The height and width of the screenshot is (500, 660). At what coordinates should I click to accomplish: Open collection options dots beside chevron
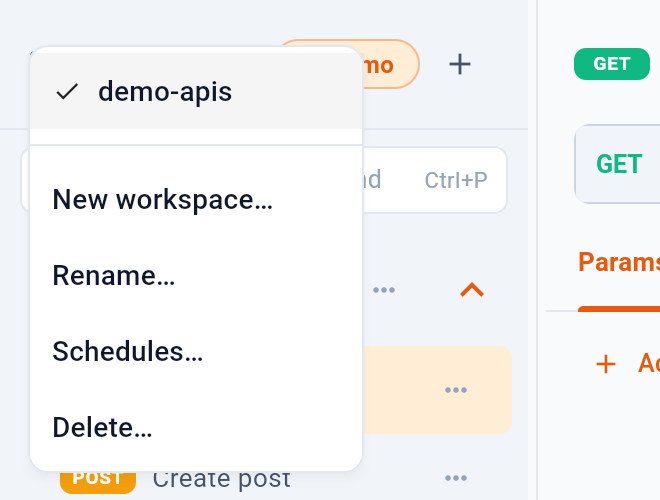tap(384, 290)
